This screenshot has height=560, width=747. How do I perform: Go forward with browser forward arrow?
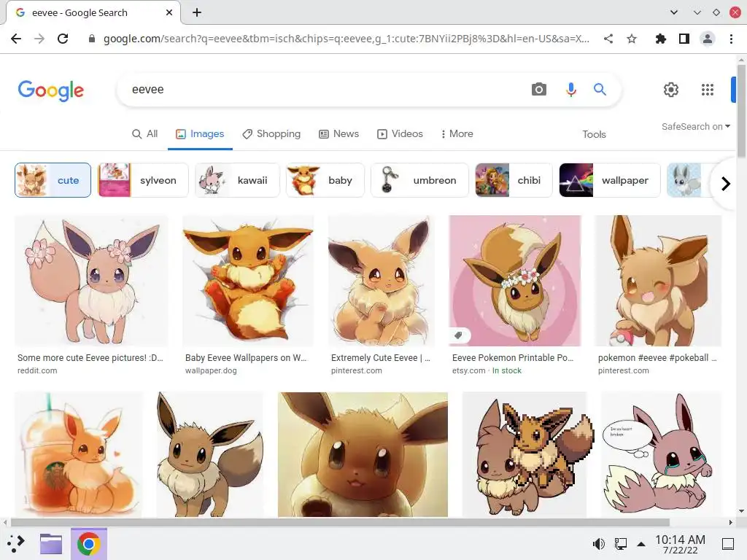(39, 39)
